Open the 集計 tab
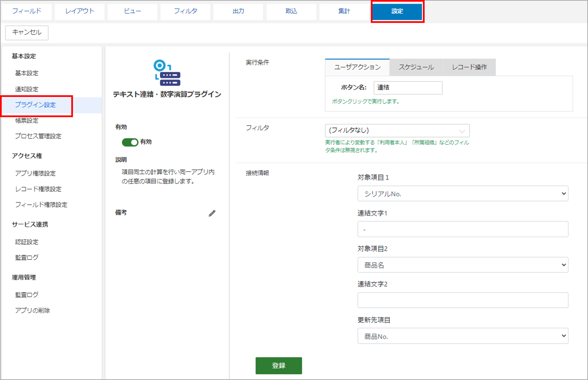Image resolution: width=588 pixels, height=380 pixels. 344,11
